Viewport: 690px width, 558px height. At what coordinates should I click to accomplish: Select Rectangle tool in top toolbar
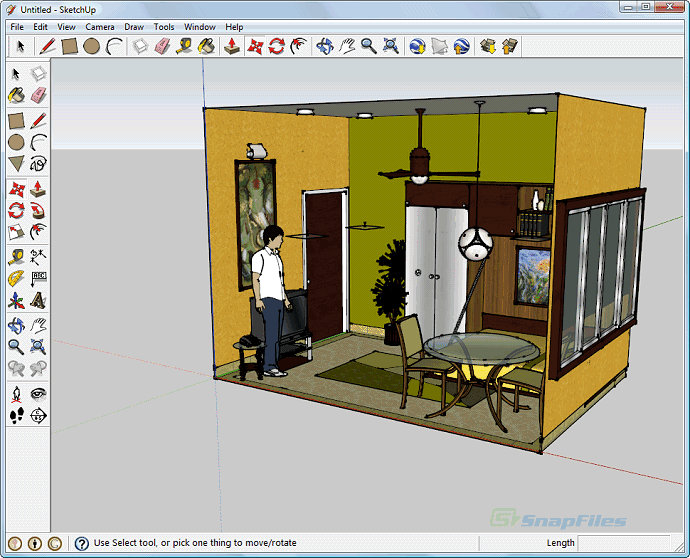(70, 46)
